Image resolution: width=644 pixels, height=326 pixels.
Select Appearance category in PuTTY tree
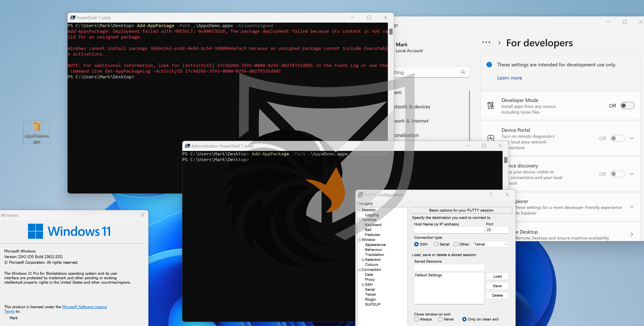click(x=375, y=245)
